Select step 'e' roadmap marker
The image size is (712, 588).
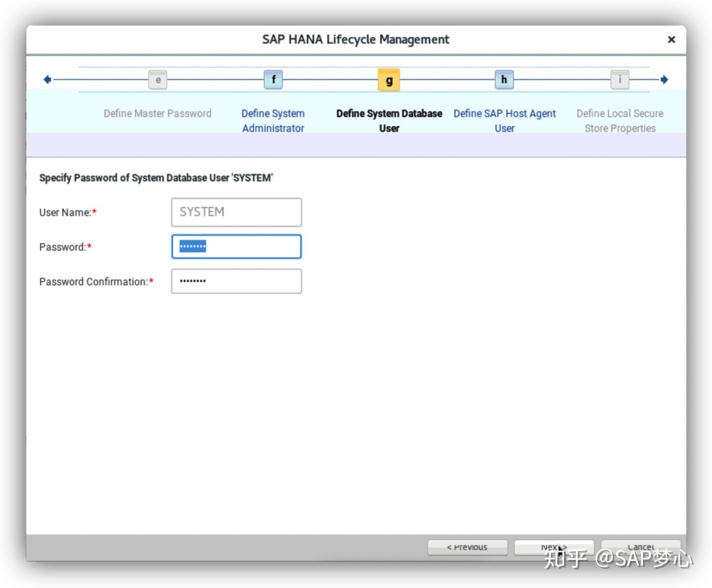(x=158, y=80)
